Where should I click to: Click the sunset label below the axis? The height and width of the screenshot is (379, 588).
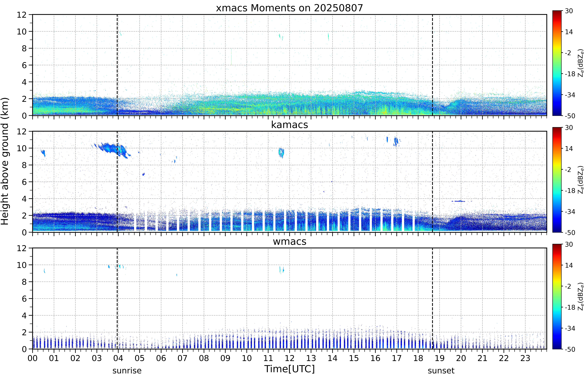coord(441,371)
